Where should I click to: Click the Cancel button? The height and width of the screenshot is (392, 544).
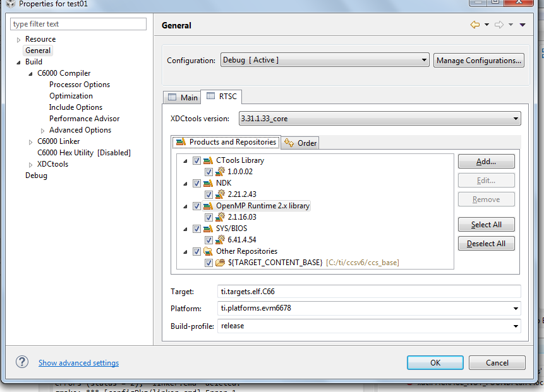tap(497, 362)
